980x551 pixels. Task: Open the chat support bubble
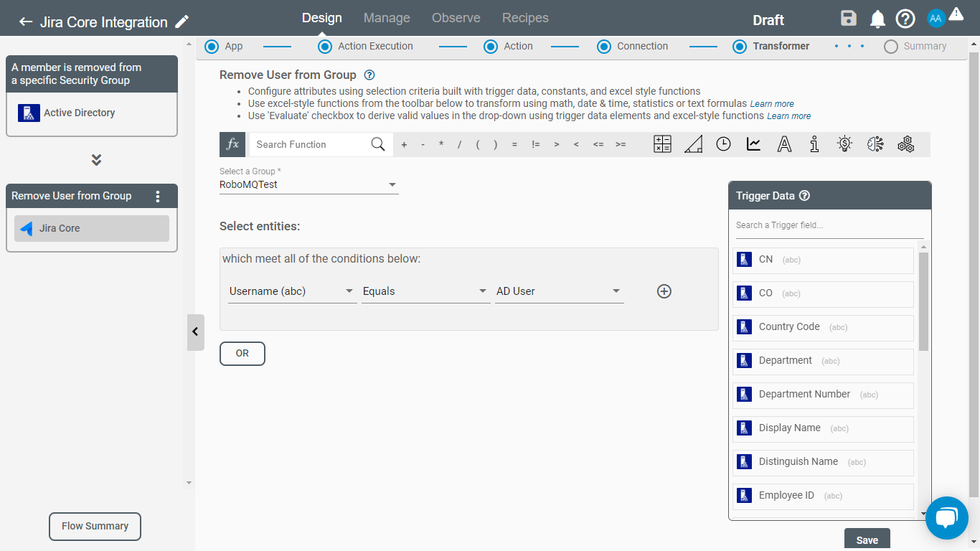tap(947, 517)
